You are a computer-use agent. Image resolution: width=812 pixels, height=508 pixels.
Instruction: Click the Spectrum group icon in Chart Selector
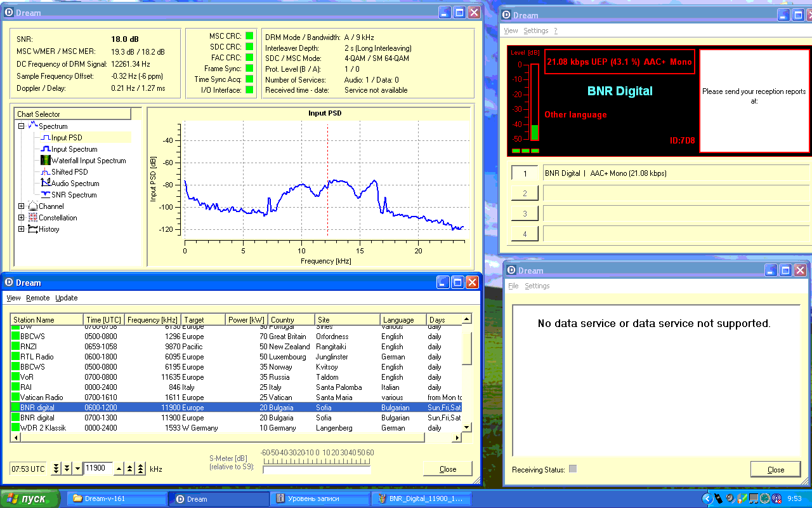click(33, 126)
